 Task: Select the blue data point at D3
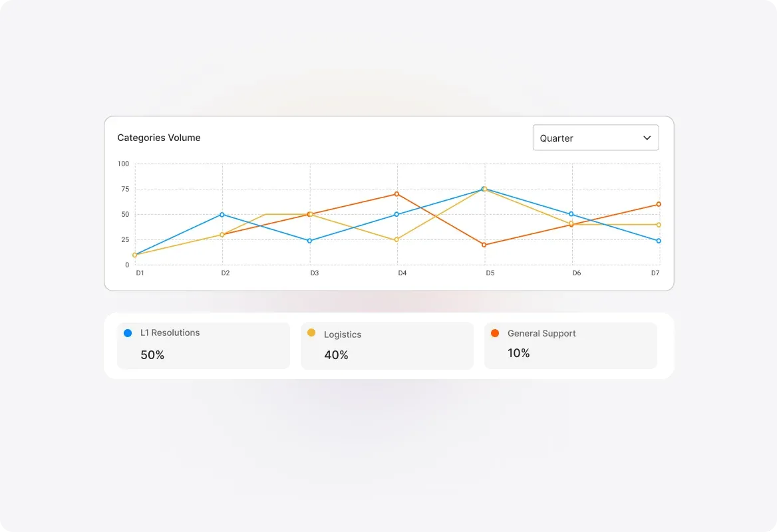click(310, 241)
